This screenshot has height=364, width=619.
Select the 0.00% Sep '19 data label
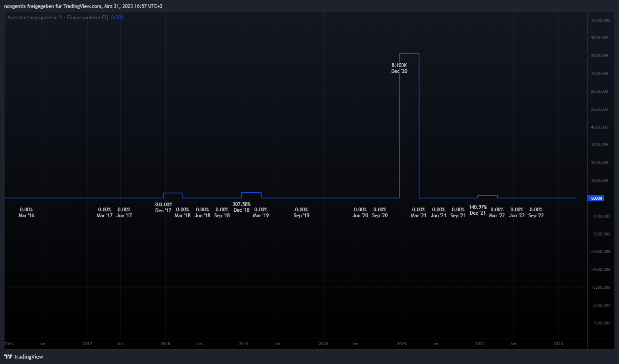(x=301, y=213)
